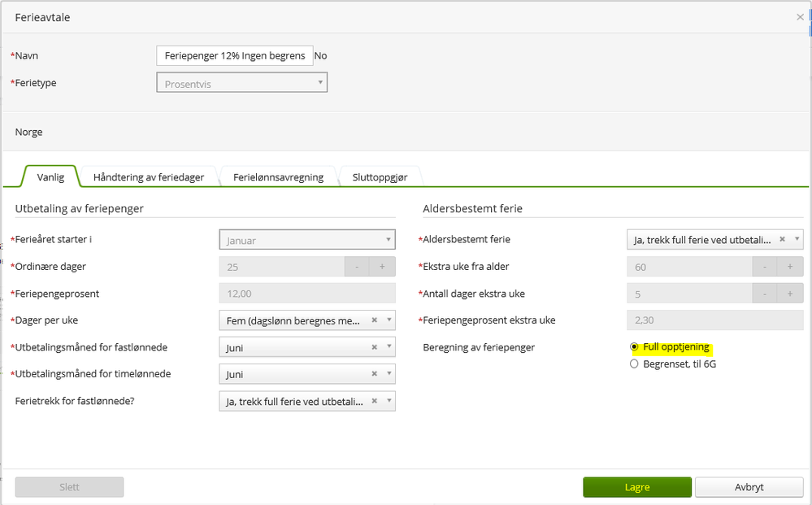
Task: Select the Full opptjening radio button
Action: coord(634,347)
